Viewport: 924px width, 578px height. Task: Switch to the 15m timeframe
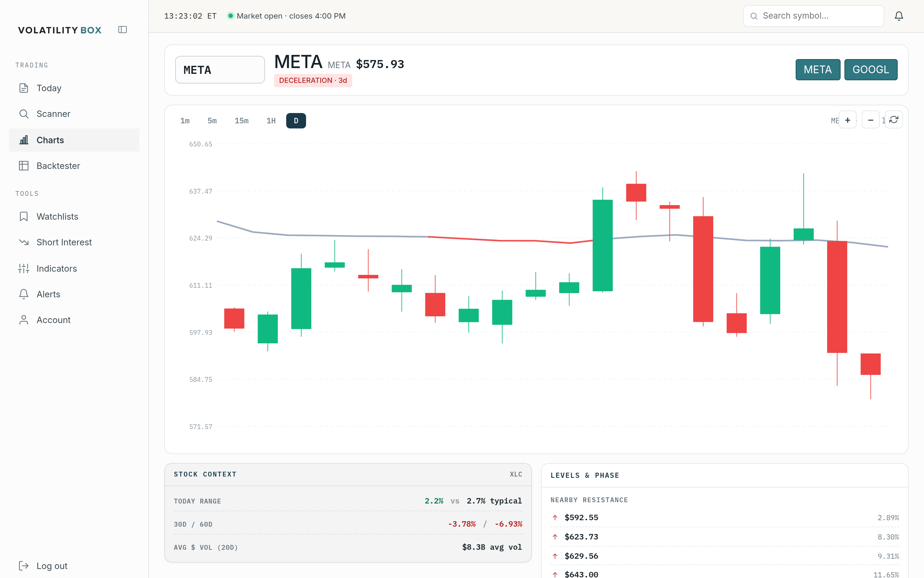241,121
